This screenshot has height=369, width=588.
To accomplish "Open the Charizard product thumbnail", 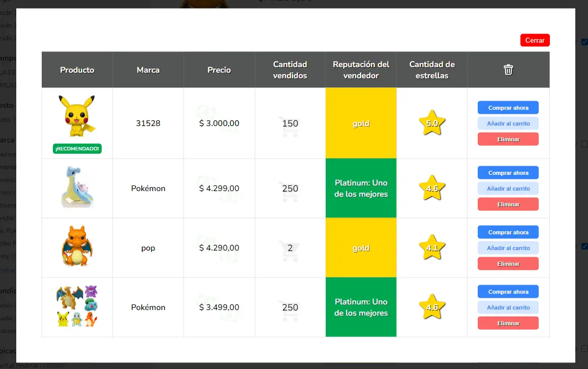I will (x=77, y=245).
